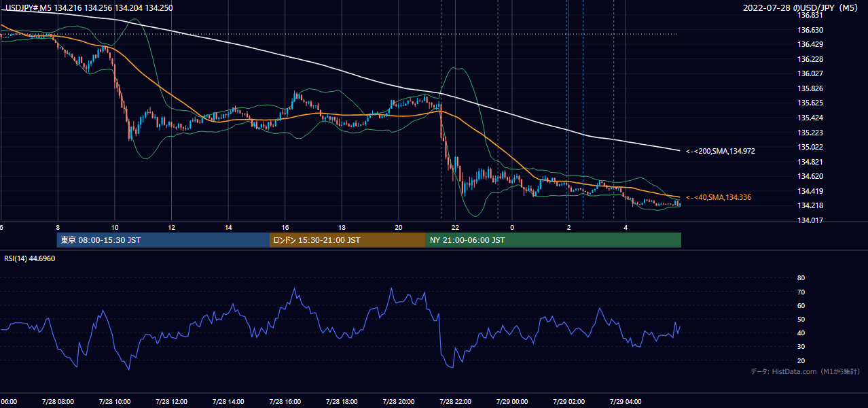Click the date label 7/28 18:00
868x408 pixels.
341,401
